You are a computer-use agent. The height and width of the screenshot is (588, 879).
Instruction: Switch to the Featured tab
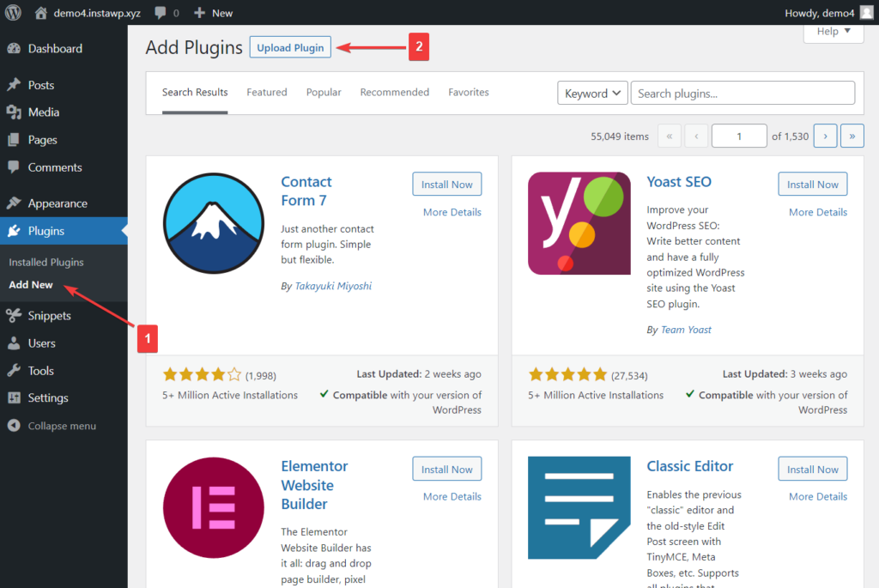pyautogui.click(x=267, y=93)
